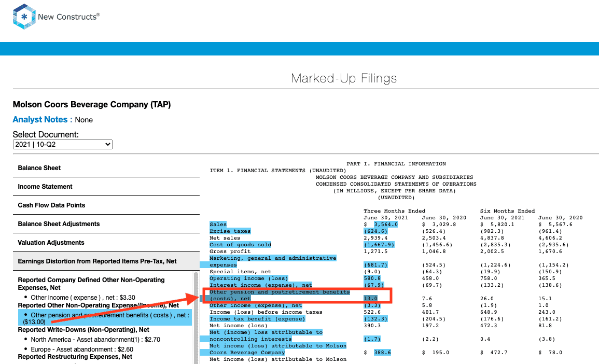Open the Balance Sheet Adjustments section
This screenshot has height=364, width=599.
point(106,224)
